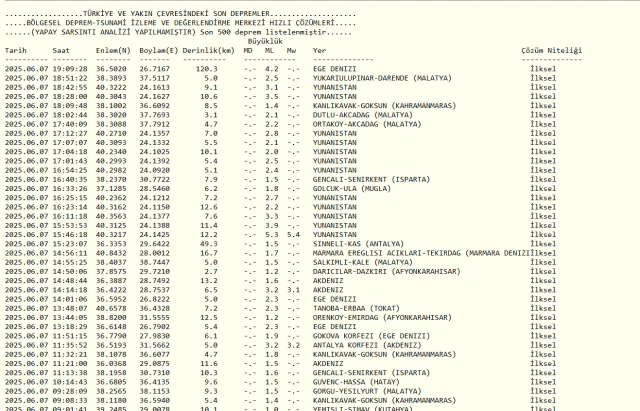Click the Mw value '3.1' in the 14:14:18 row

(293, 290)
